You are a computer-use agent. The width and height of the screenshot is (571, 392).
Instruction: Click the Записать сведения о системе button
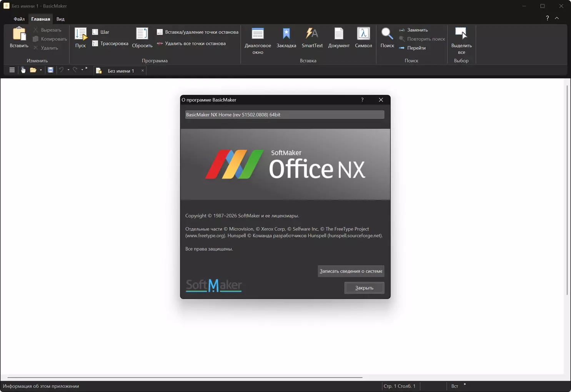[x=351, y=271]
